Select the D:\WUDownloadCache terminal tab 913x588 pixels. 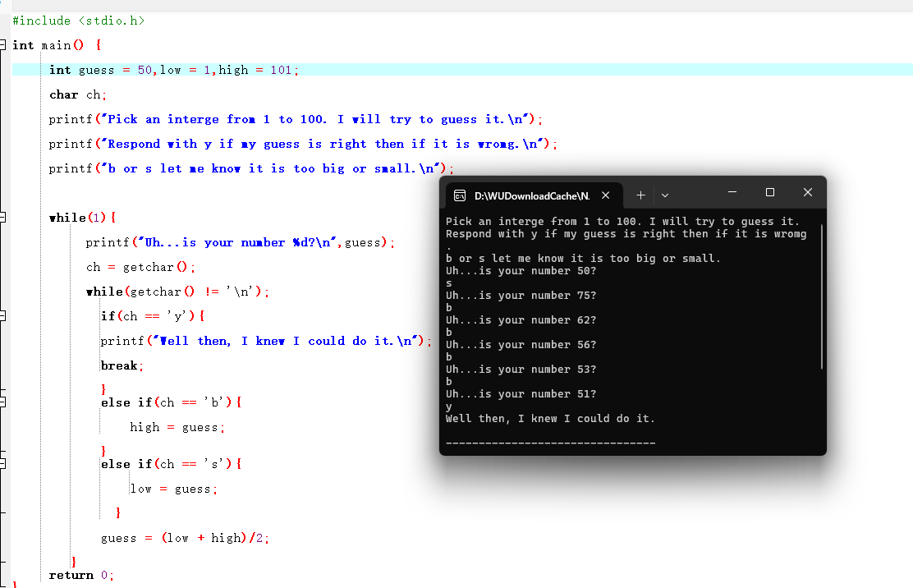point(534,195)
